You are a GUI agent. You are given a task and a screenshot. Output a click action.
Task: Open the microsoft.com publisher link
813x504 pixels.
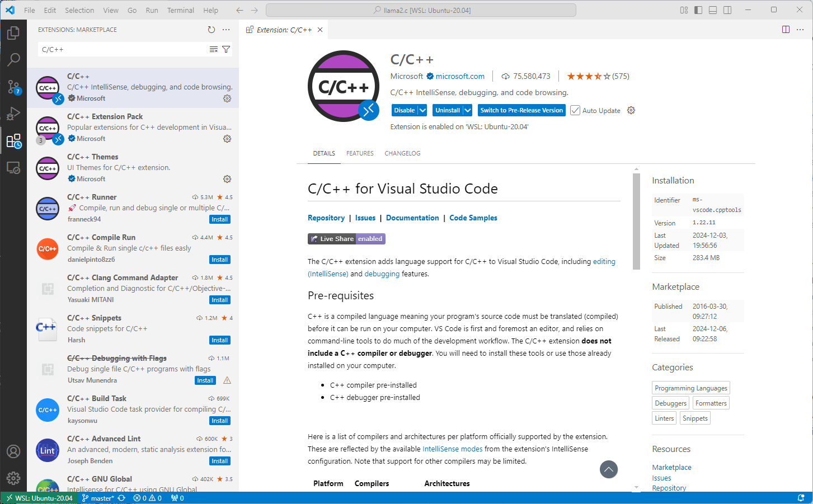pyautogui.click(x=460, y=76)
